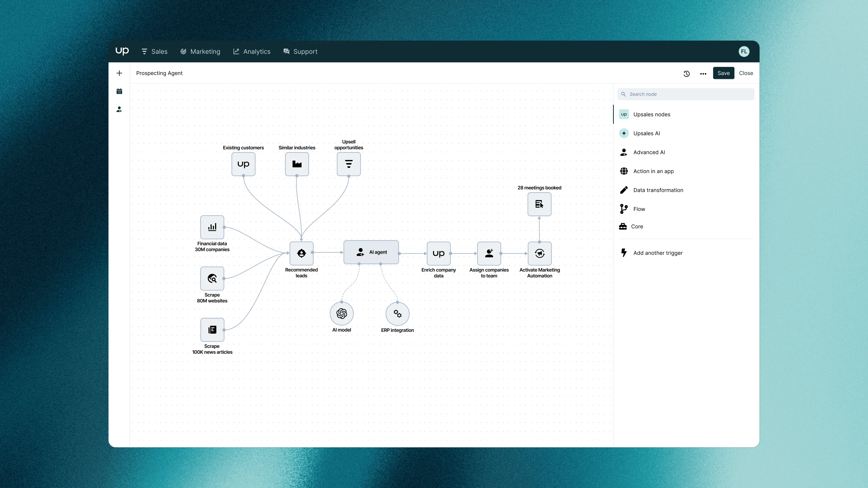Open the Marketing menu
Screen dimensions: 868x488
pyautogui.click(x=200, y=52)
